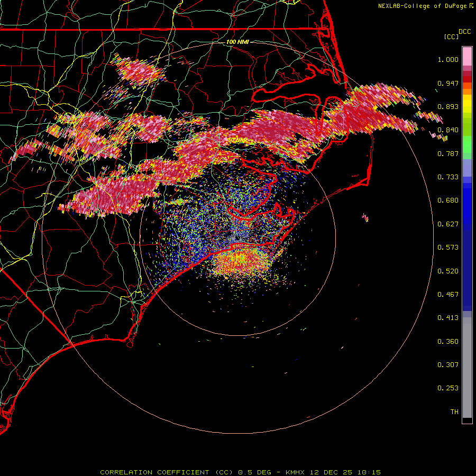Click the 0.627 scale value label

tap(448, 224)
